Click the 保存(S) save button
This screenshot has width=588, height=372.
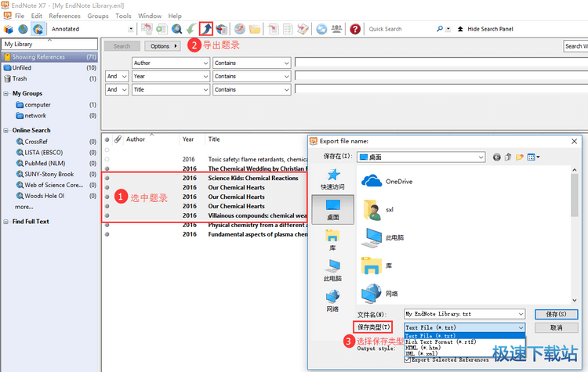[556, 314]
